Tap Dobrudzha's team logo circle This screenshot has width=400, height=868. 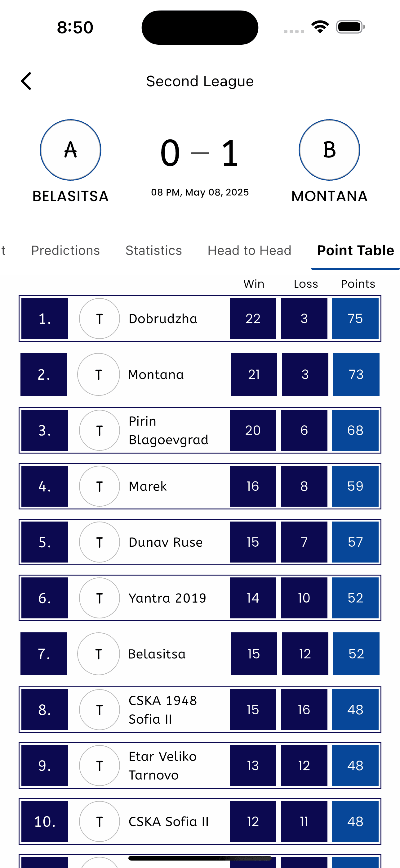click(99, 319)
